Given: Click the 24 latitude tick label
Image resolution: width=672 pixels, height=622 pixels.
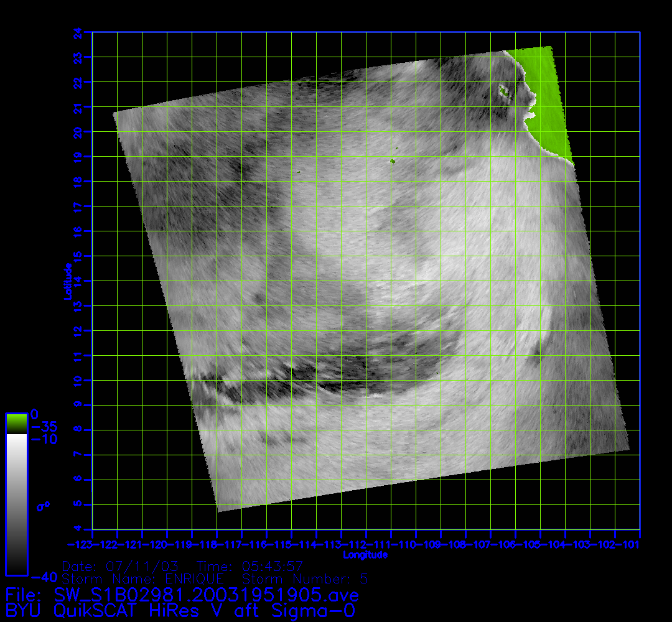Looking at the screenshot, I should [x=77, y=32].
